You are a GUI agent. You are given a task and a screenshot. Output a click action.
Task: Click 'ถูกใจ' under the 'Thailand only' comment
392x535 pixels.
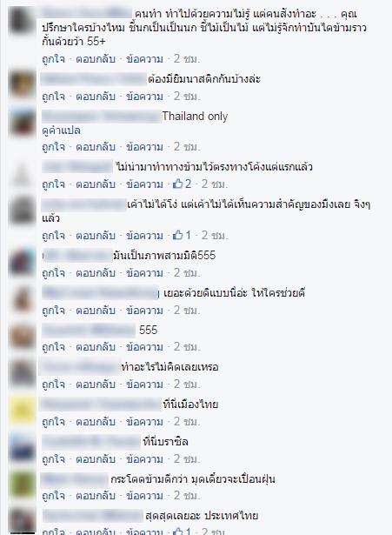[x=53, y=147]
